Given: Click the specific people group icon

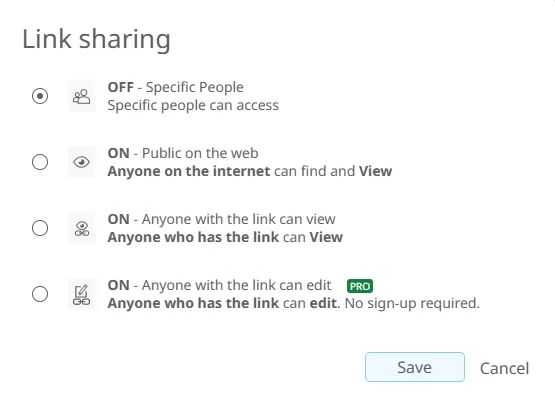Looking at the screenshot, I should pos(82,96).
